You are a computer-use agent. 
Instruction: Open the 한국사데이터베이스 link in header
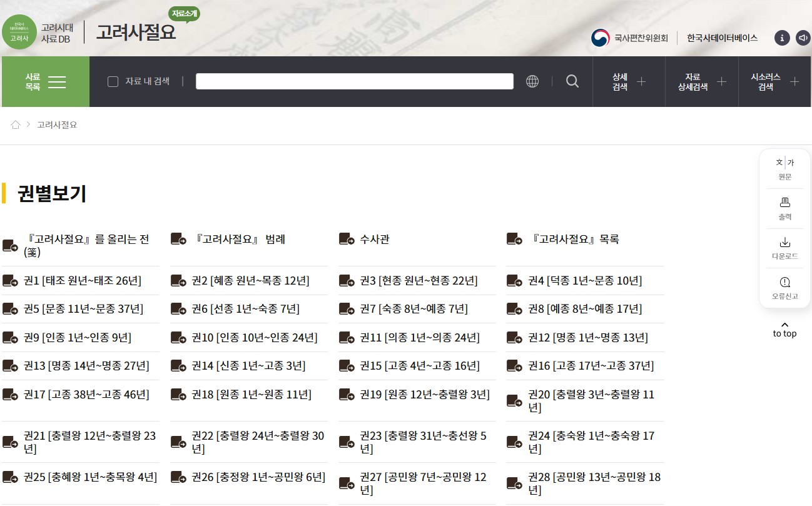(722, 38)
